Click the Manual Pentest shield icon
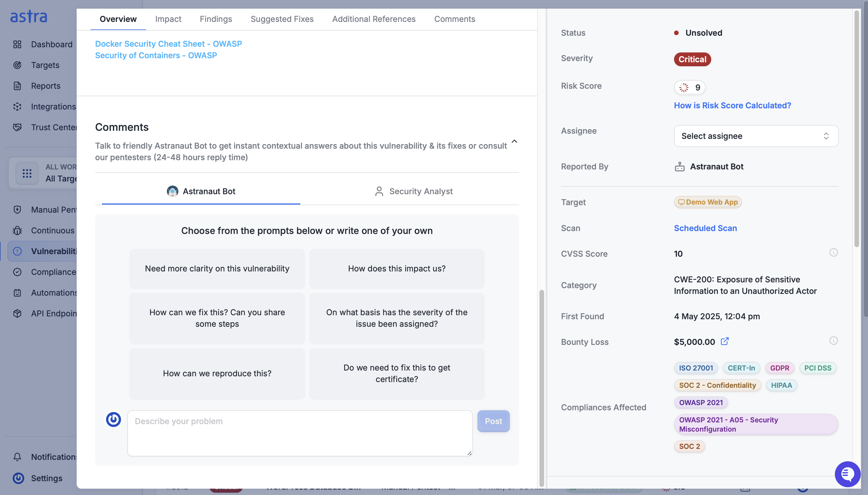Viewport: 868px width, 495px height. (x=17, y=209)
